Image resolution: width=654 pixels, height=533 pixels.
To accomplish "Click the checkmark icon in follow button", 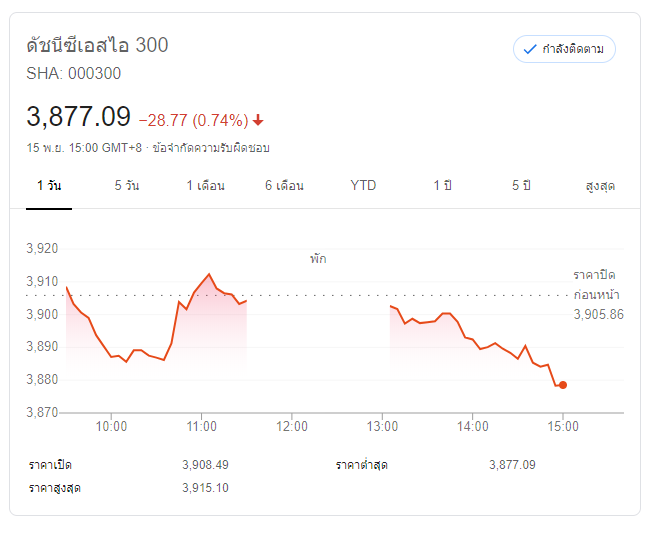I will point(530,49).
